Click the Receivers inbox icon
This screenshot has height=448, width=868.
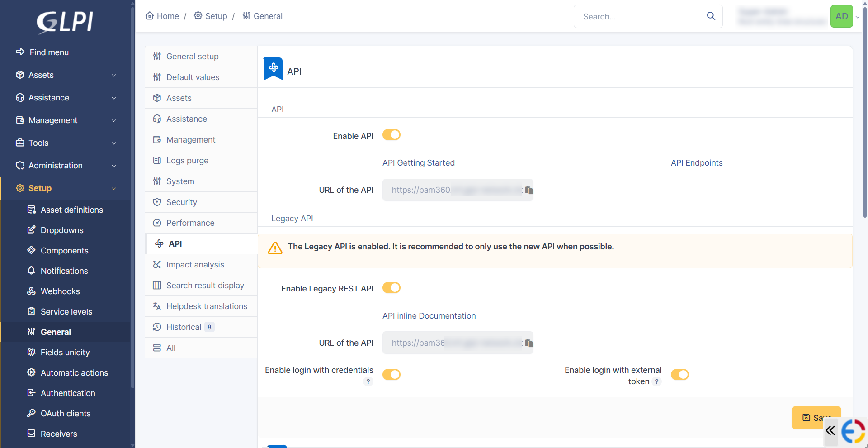coord(31,434)
